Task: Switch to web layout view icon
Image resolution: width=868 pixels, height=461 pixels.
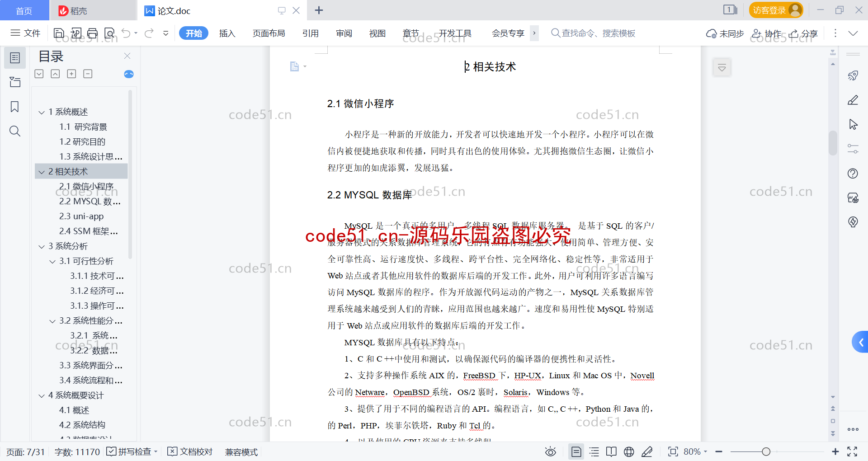Action: [629, 452]
